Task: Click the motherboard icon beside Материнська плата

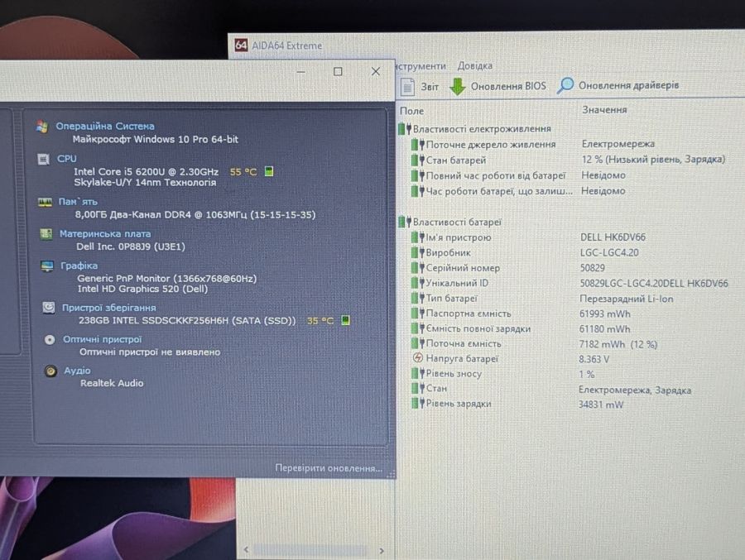Action: coord(46,234)
